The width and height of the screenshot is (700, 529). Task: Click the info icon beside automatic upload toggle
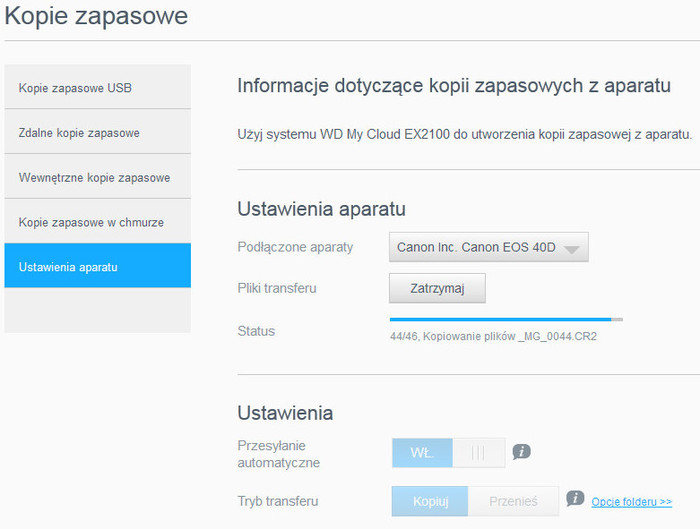521,452
